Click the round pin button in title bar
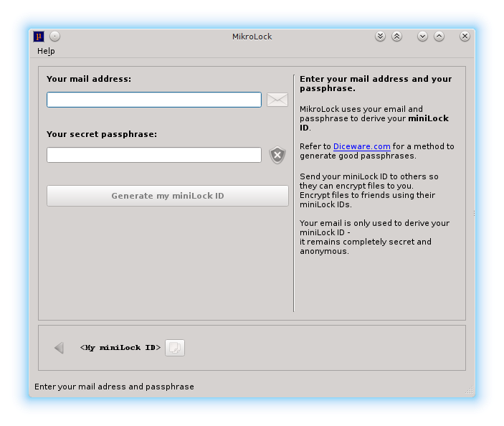The width and height of the screenshot is (504, 426). point(55,37)
